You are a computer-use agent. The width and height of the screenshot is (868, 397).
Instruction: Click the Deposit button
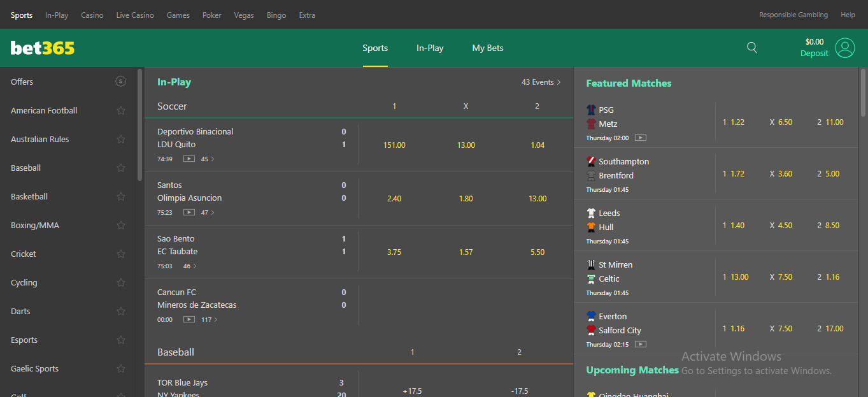coord(814,54)
